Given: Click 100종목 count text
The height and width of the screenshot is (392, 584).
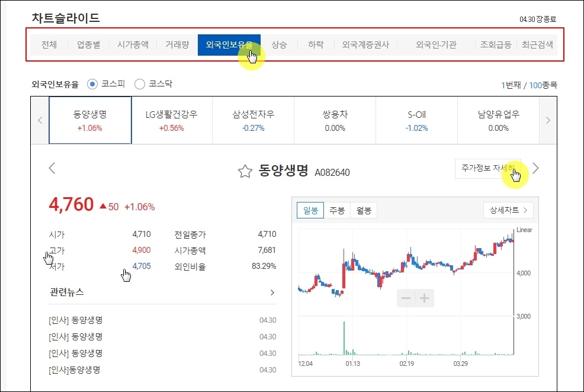Looking at the screenshot, I should tap(543, 85).
